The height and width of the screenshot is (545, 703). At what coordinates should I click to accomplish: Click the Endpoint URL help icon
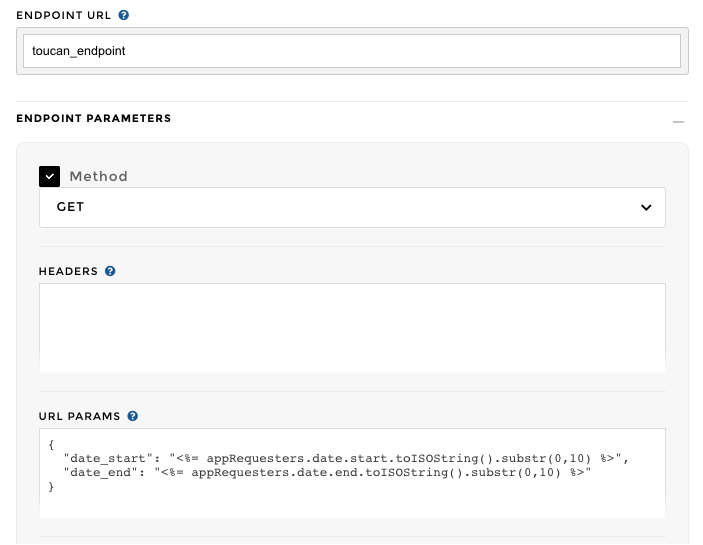click(123, 16)
